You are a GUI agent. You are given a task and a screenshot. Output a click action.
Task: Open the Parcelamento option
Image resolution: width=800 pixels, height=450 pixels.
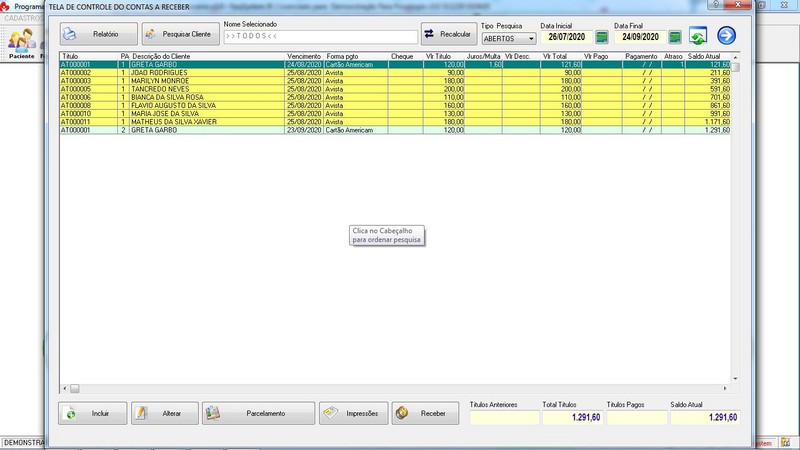click(257, 413)
